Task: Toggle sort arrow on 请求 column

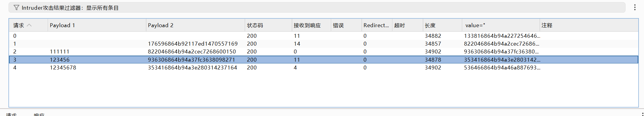Action: (29, 25)
